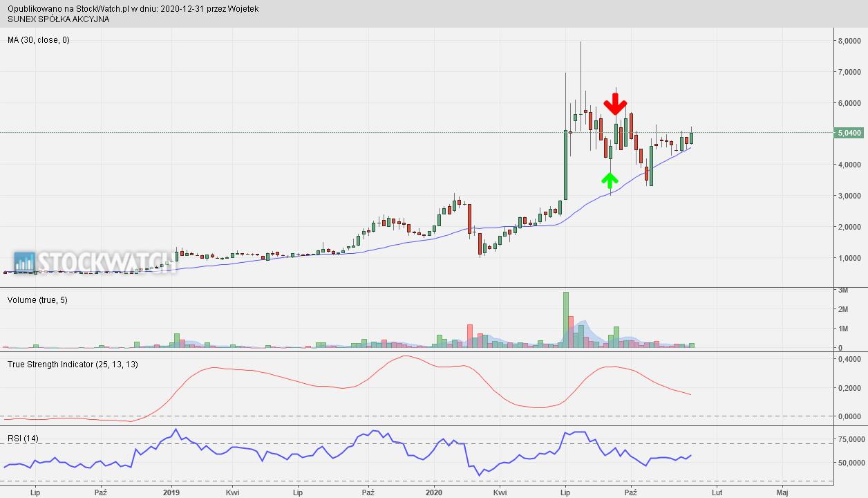Click the MA (30, close, 0) indicator label

[x=39, y=40]
